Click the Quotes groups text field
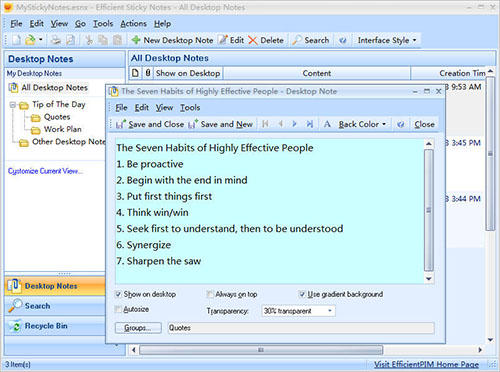 point(301,328)
